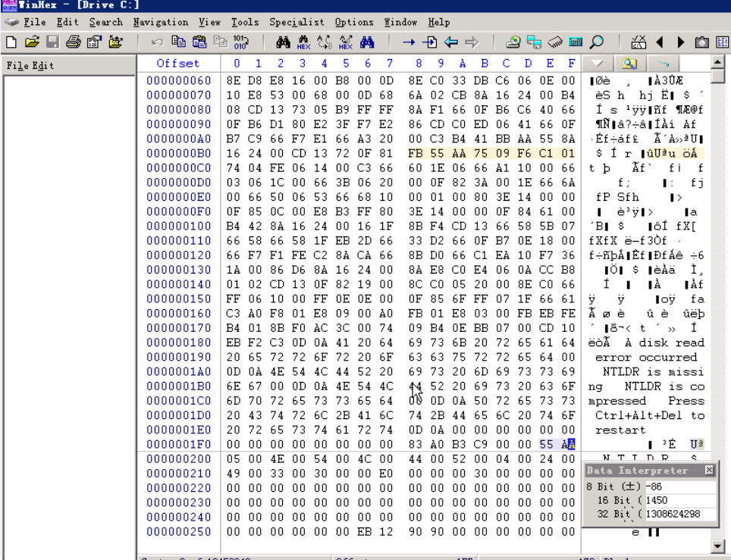Image resolution: width=731 pixels, height=560 pixels.
Task: Open the Specialist menu
Action: point(296,22)
